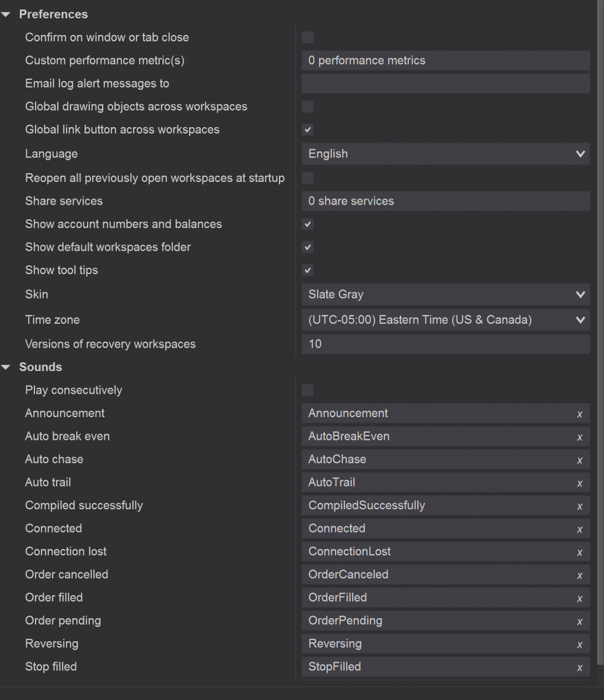Viewport: 604px width, 700px height.
Task: Disable Show tool tips checkbox
Action: 308,270
